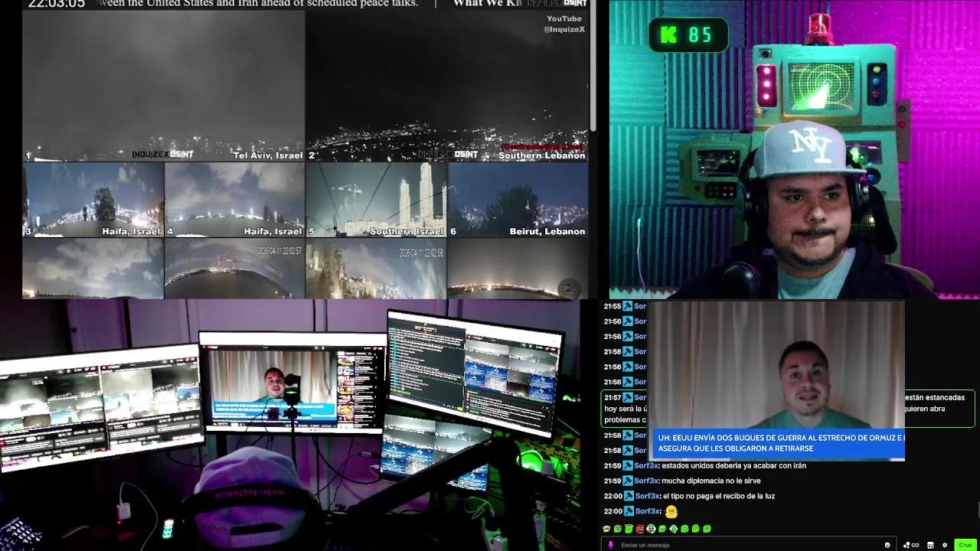
Task: Pick the red angry emote in the emote row
Action: tap(640, 529)
